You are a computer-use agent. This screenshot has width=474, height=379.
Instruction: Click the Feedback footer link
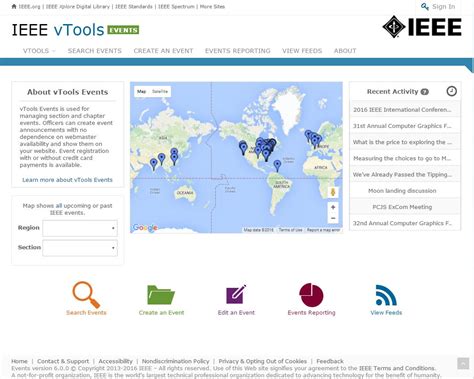(x=330, y=361)
